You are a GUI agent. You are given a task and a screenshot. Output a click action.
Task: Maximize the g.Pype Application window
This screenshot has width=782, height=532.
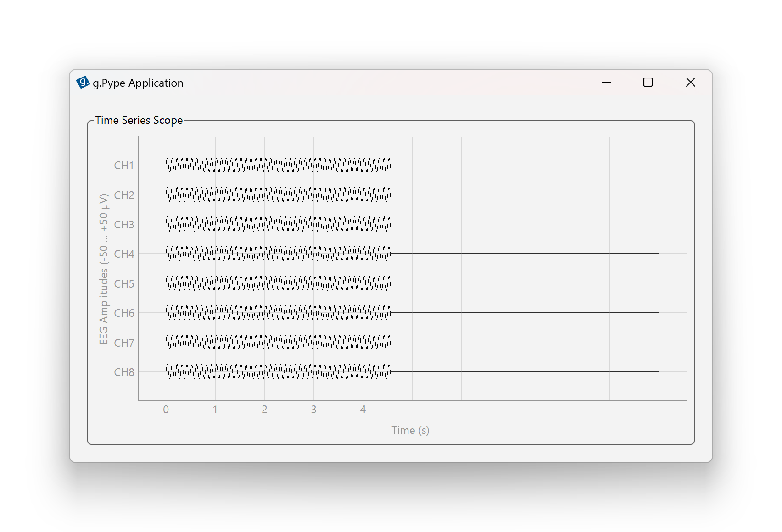[648, 83]
